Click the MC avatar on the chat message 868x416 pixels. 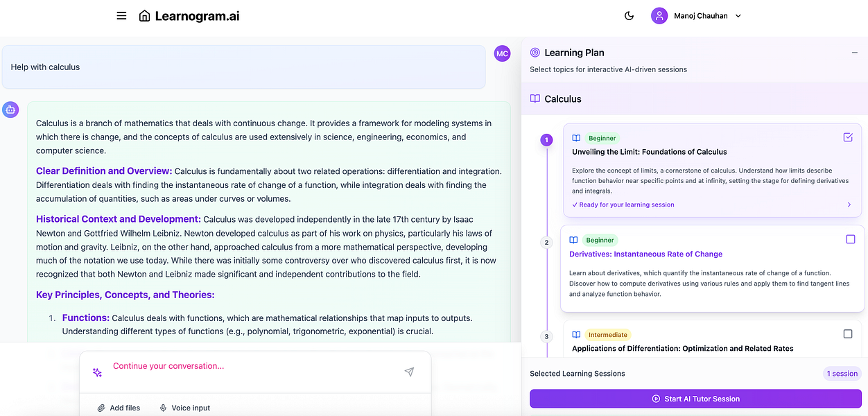(x=502, y=53)
